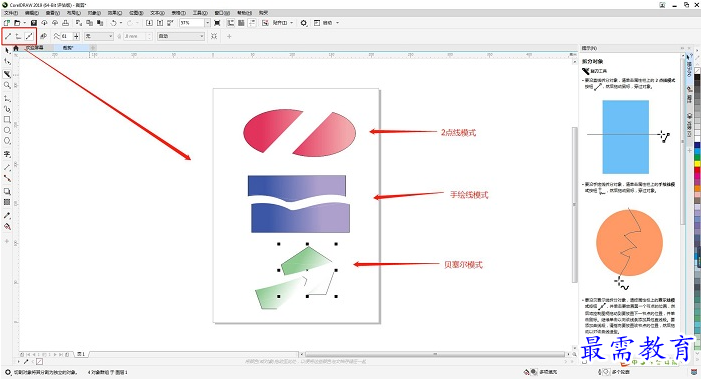Toggle auto-close on cut icon
This screenshot has width=702, height=380.
(x=43, y=36)
